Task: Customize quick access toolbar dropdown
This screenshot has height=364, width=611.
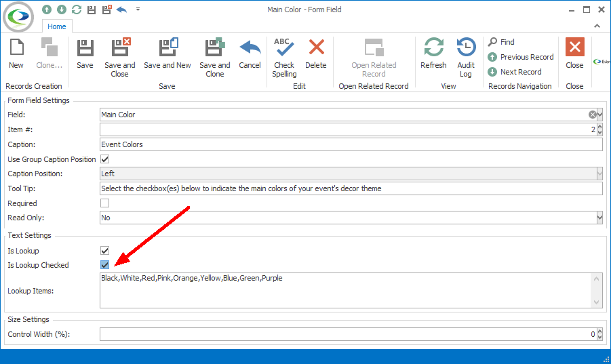Action: 138,9
